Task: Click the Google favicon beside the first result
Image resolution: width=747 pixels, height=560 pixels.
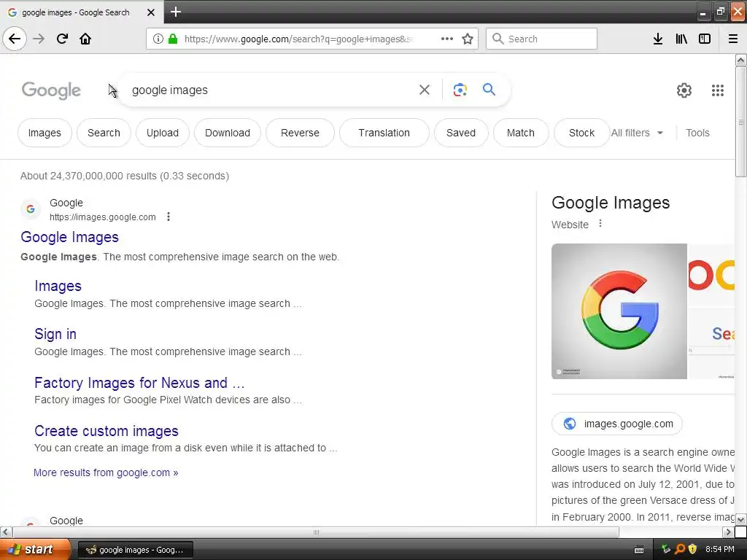Action: click(31, 209)
